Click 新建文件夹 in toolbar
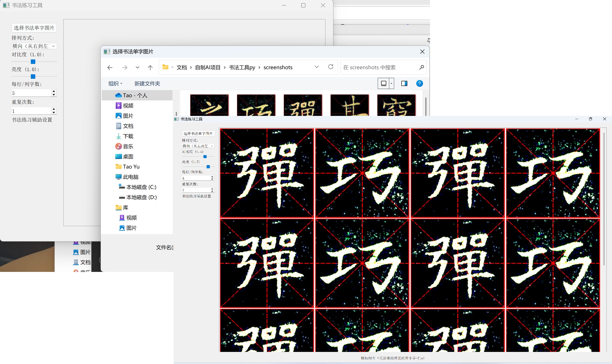Image resolution: width=612 pixels, height=364 pixels. click(x=147, y=84)
